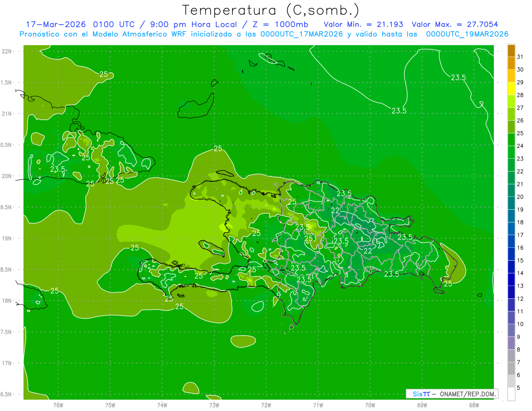
Task: Click the '17N' latitude axis label
Action: point(7,363)
